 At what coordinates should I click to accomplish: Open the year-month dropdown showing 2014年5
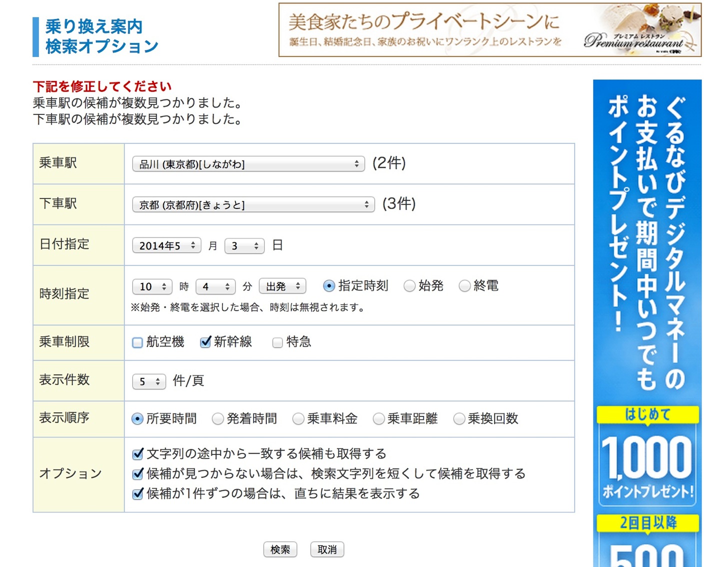coord(166,245)
